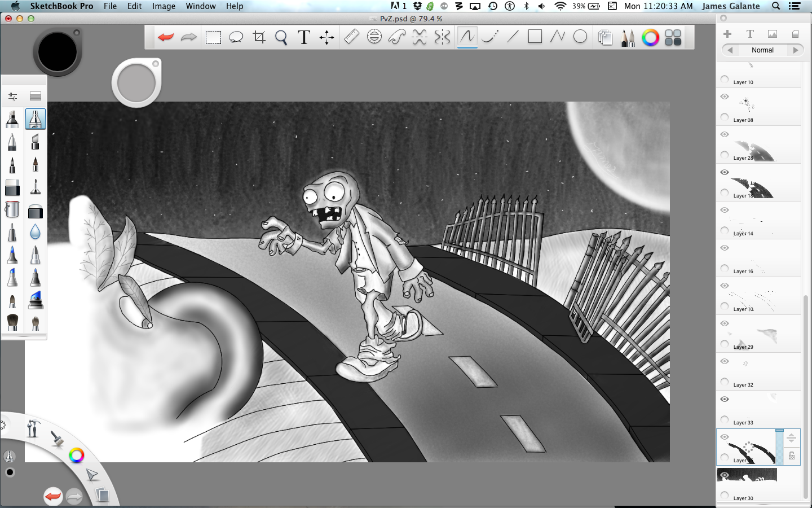The height and width of the screenshot is (508, 812).
Task: Toggle visibility eye of Layer 33
Action: (725, 399)
